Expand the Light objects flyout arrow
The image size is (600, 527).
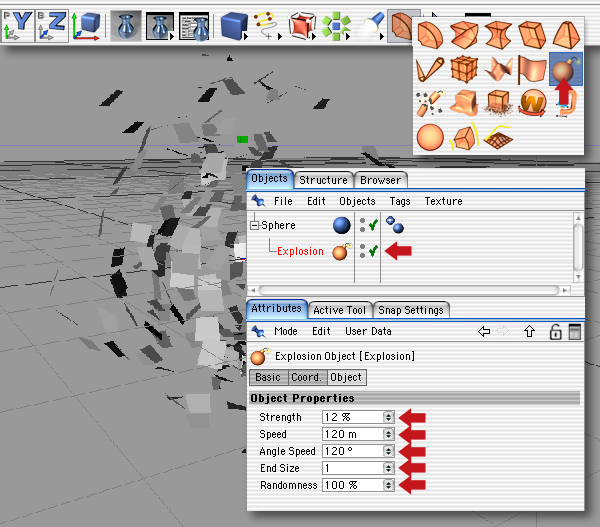coord(382,37)
